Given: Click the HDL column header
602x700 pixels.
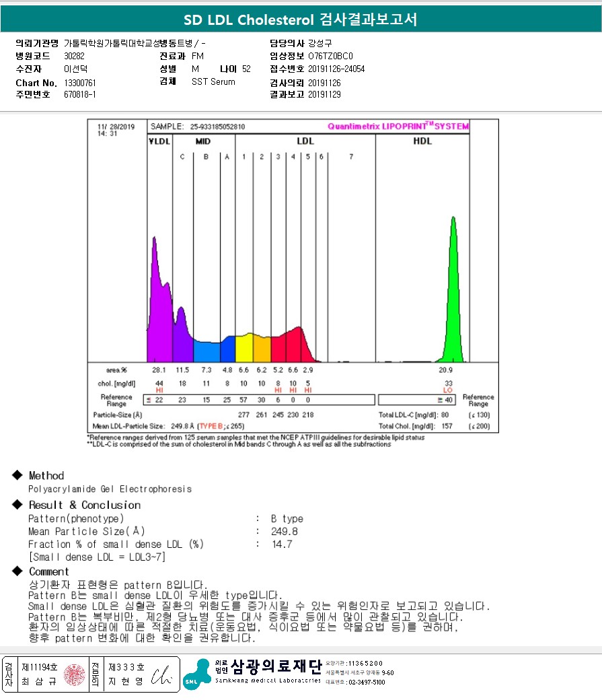Looking at the screenshot, I should (422, 141).
